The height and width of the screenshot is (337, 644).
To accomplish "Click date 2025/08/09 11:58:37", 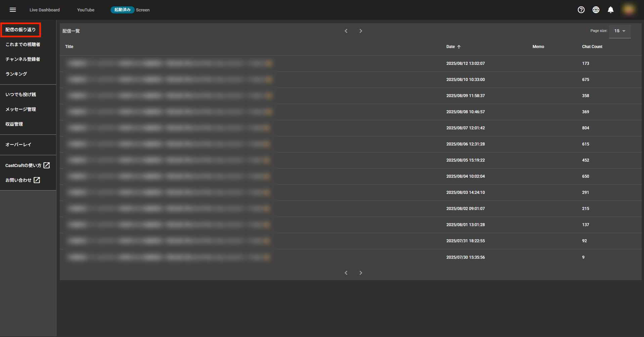I will [465, 96].
